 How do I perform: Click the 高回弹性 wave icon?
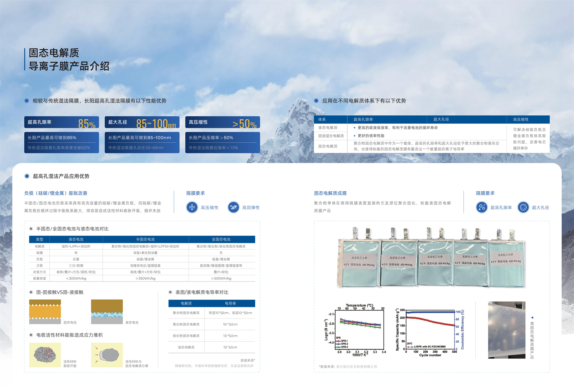pyautogui.click(x=234, y=207)
